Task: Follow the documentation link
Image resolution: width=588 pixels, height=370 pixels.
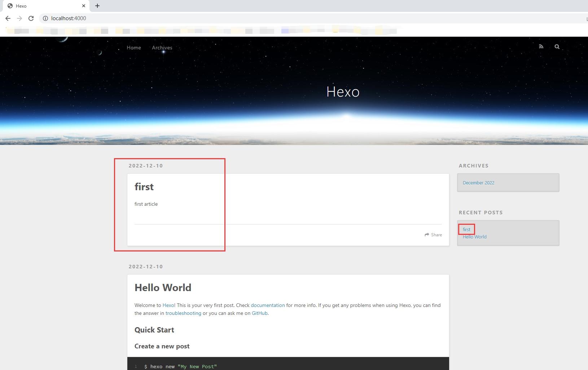Action: tap(268, 305)
